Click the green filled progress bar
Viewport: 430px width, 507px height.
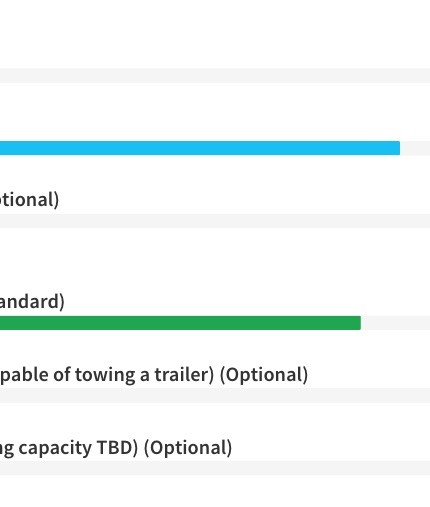[x=180, y=323]
